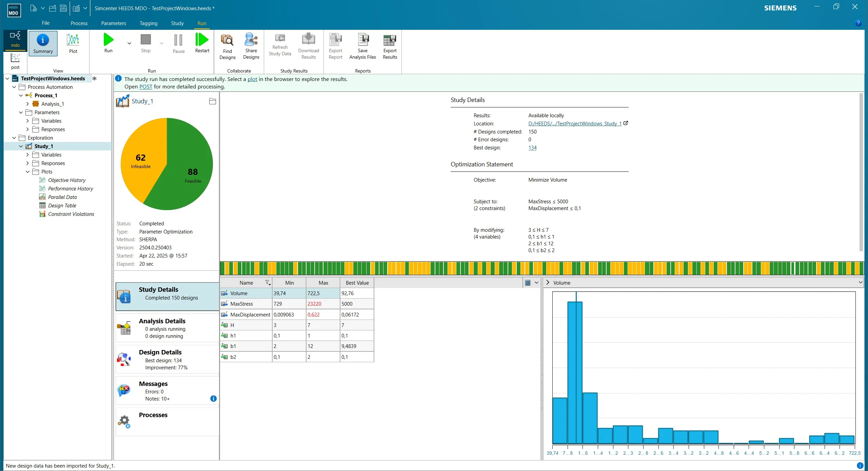Select the Design Details card
This screenshot has width=868, height=471.
[167, 359]
